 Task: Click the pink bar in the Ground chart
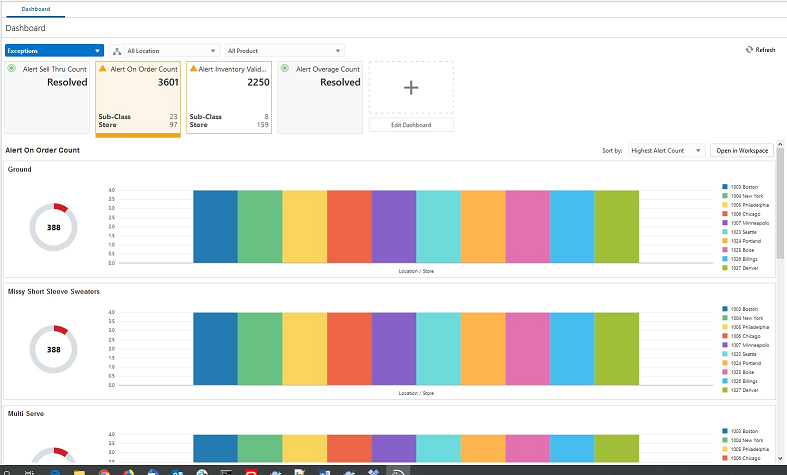click(x=528, y=226)
